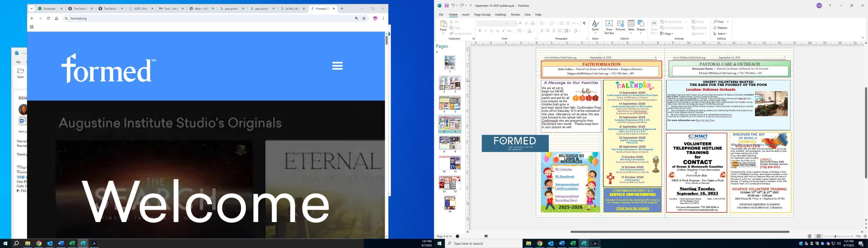Select the FORMED logo image on page
Screen dimensions: 868x248
tap(515, 144)
